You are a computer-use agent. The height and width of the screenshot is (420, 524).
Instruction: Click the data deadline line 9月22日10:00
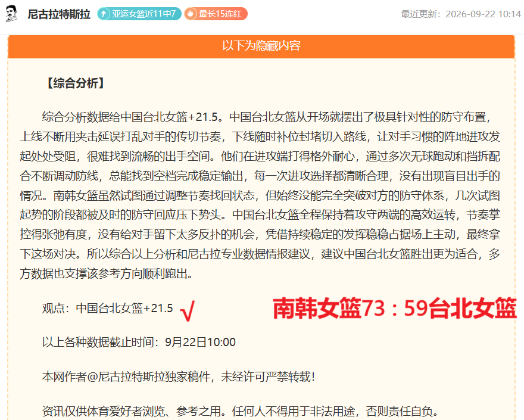139,343
